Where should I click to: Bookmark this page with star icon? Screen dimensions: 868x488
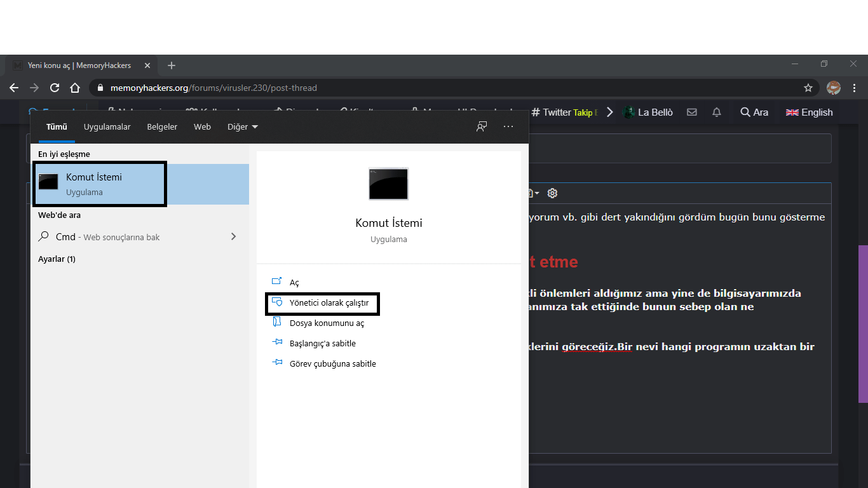pyautogui.click(x=808, y=88)
